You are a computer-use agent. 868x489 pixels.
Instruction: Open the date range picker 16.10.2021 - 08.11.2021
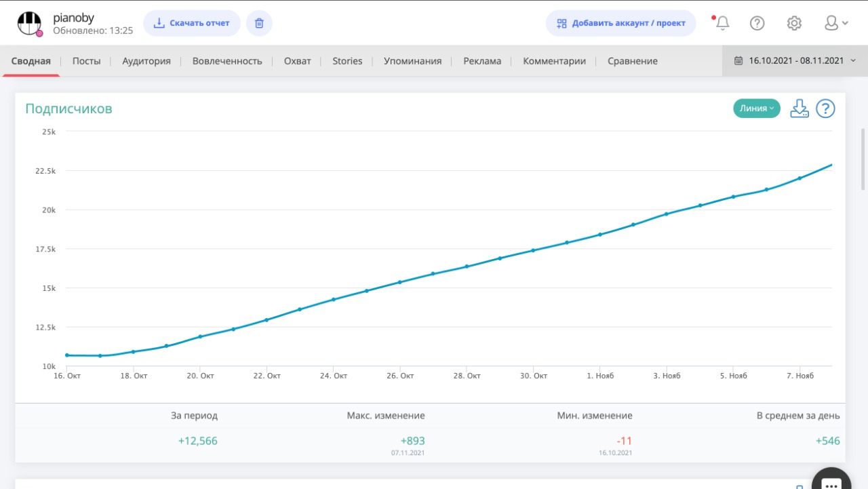point(795,60)
